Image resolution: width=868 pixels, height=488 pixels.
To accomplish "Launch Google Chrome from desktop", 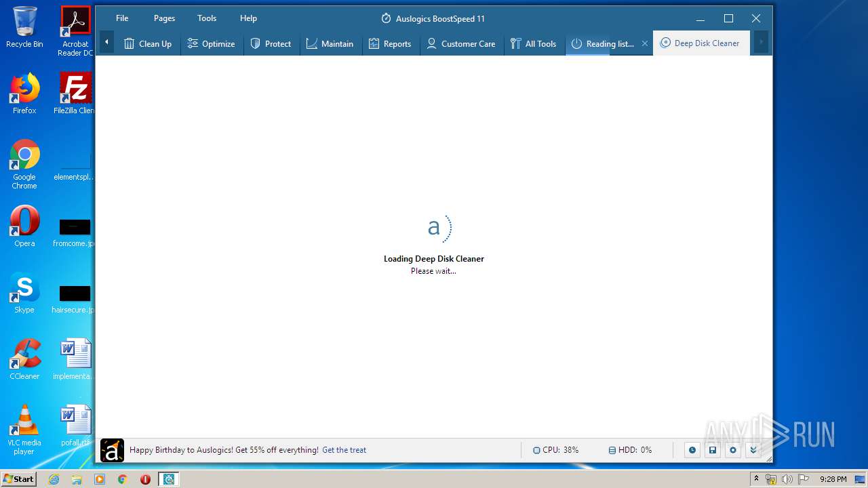I will click(x=24, y=165).
